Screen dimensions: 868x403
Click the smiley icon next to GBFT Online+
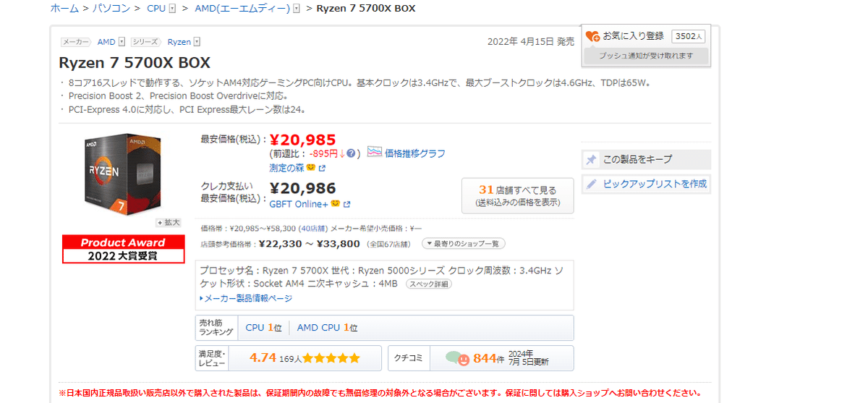point(336,203)
